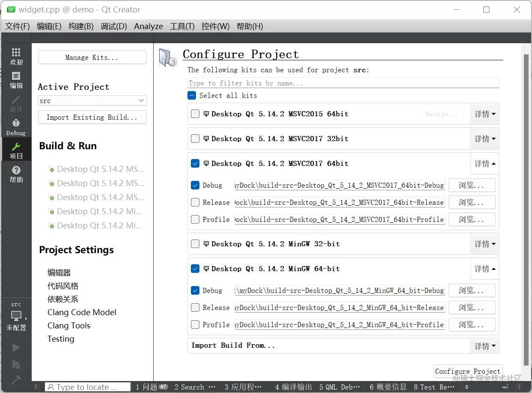Expand 详情 for the MSVC2017 32bit kit
The image size is (532, 393).
485,139
